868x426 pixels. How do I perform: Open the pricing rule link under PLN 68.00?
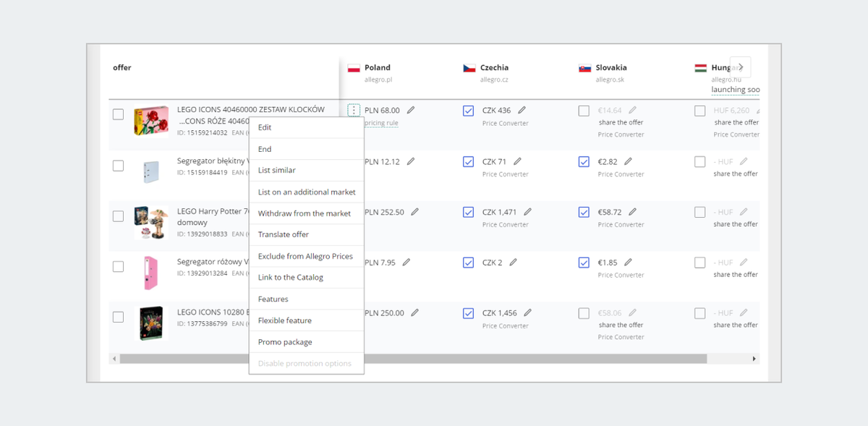(x=381, y=123)
